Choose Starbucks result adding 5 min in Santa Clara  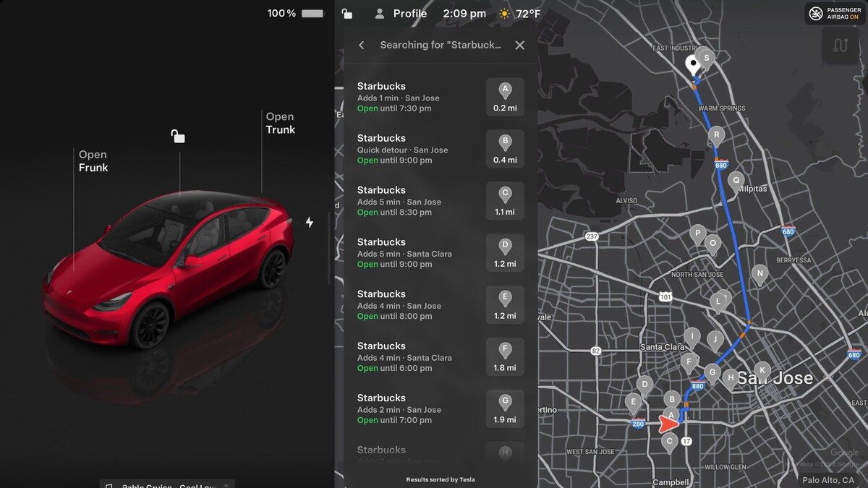[441, 253]
